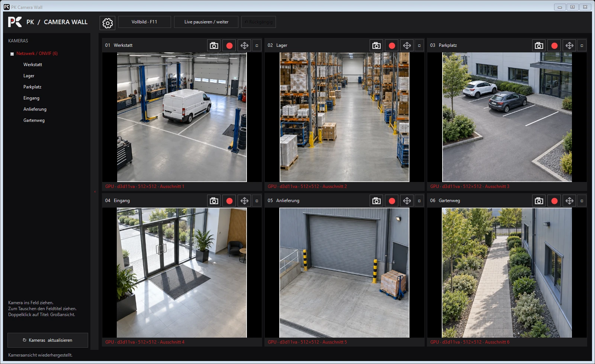This screenshot has width=595, height=364.
Task: Maximize the Eingang tile with square icon
Action: pos(257,201)
